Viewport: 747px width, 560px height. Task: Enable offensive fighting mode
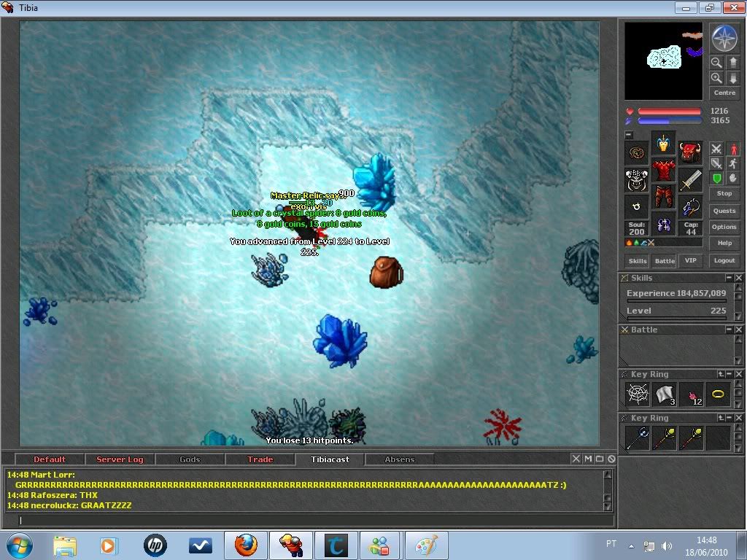[716, 149]
